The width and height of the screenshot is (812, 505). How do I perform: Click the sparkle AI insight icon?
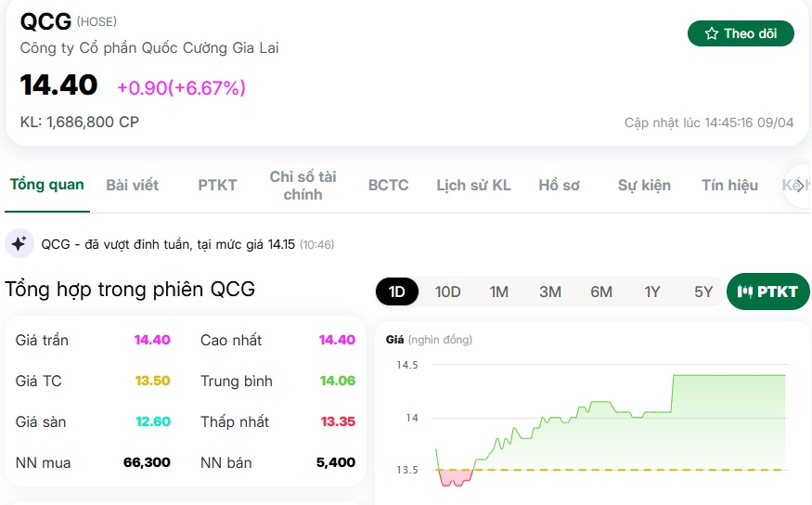[19, 243]
